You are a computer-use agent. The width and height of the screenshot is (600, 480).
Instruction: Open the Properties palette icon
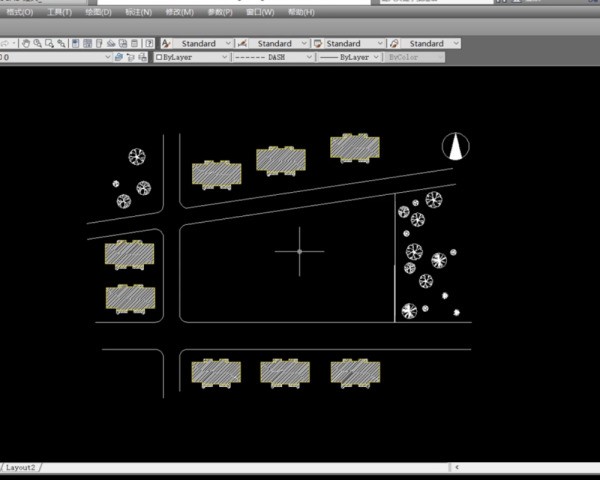tap(76, 44)
